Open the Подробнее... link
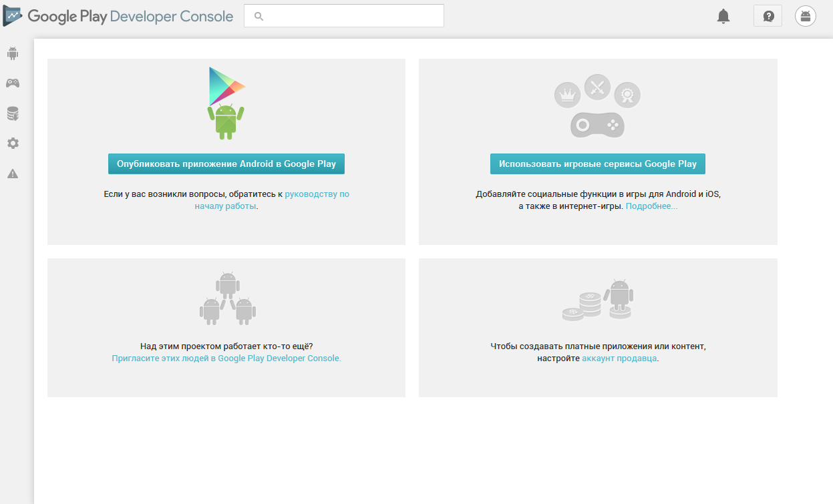833x504 pixels. point(651,206)
